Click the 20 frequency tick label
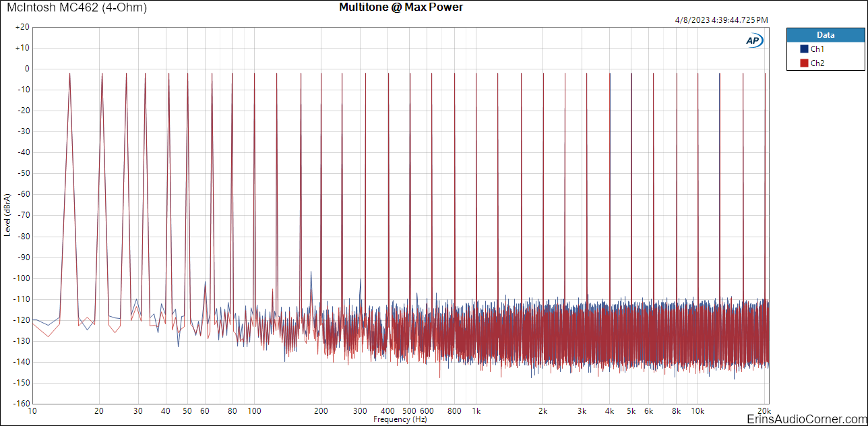The width and height of the screenshot is (868, 426). 99,410
